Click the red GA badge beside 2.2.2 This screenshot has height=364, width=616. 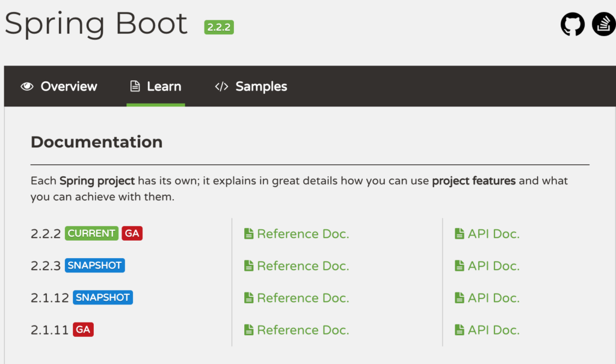click(132, 233)
